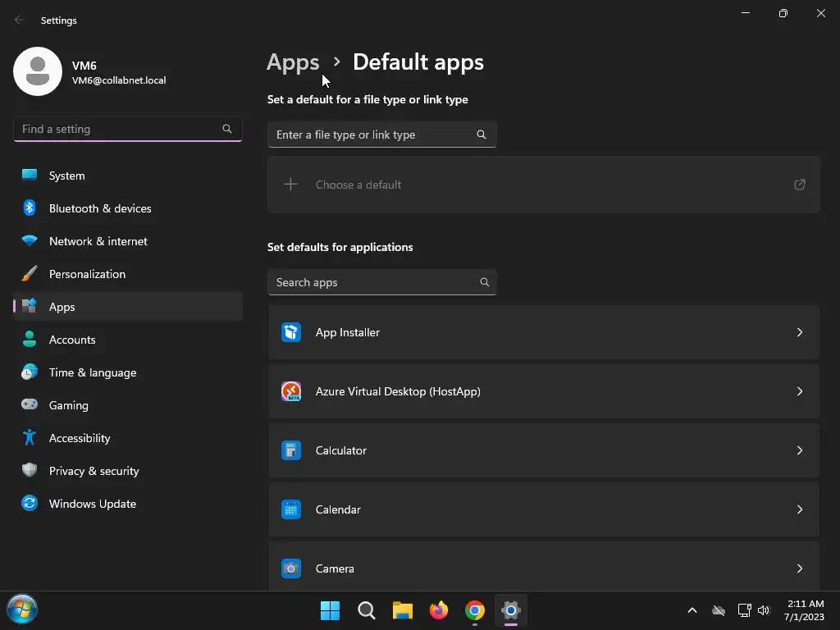Click the App Installer app icon
The image size is (840, 630).
click(x=291, y=332)
